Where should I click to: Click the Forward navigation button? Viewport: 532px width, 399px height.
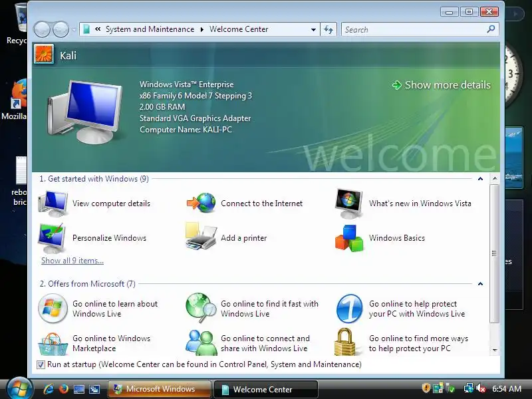coord(61,29)
